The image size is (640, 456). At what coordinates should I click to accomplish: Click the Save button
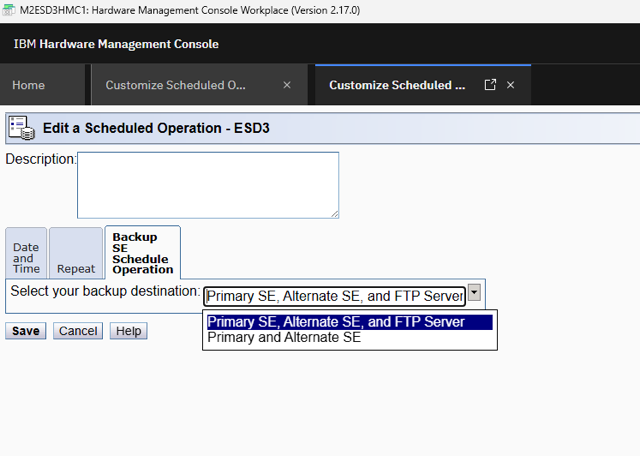26,331
